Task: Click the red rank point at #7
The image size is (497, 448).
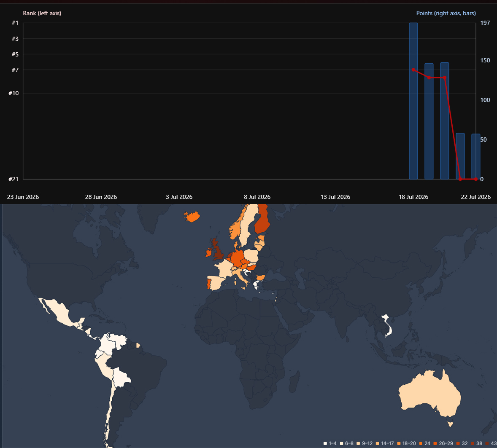Action: tap(413, 70)
